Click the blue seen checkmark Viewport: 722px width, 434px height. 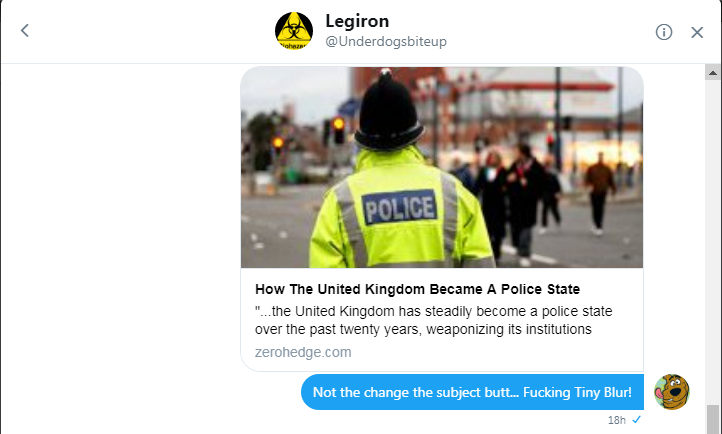(637, 420)
